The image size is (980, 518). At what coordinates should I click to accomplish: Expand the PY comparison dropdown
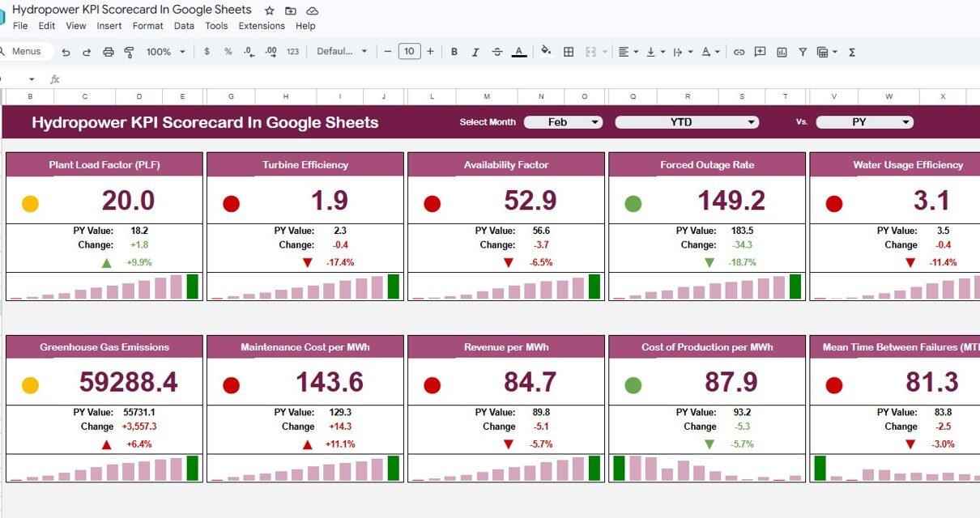point(864,122)
